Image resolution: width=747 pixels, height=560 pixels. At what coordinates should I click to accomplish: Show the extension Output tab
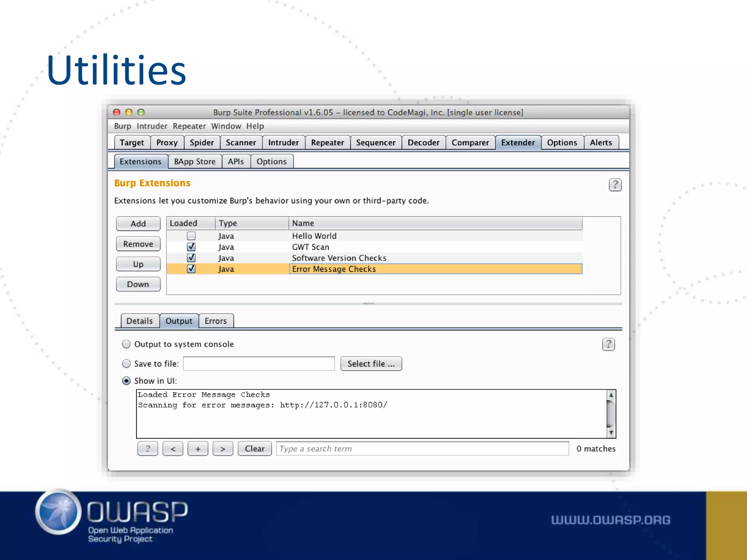tap(179, 321)
